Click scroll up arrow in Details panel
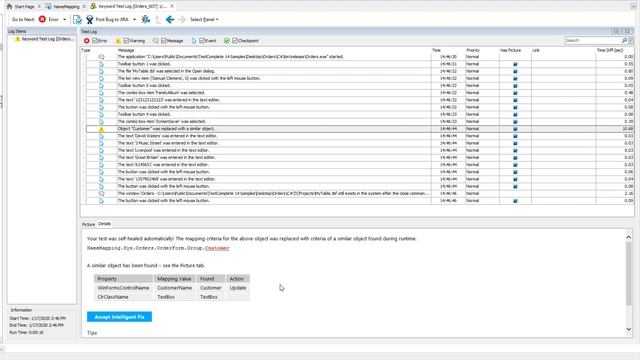Screen dimensions: 640x360 click(x=629, y=237)
